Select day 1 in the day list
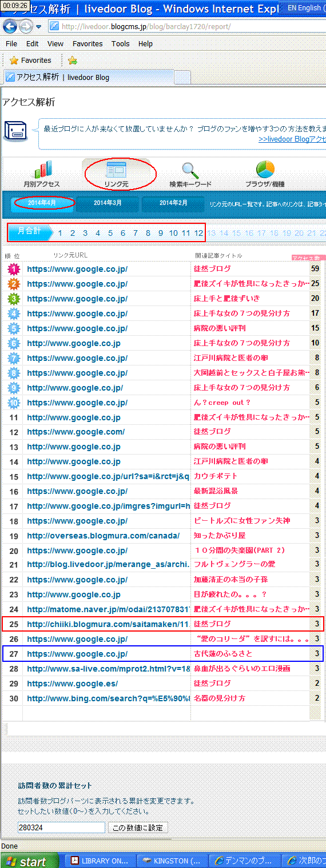 (x=60, y=233)
